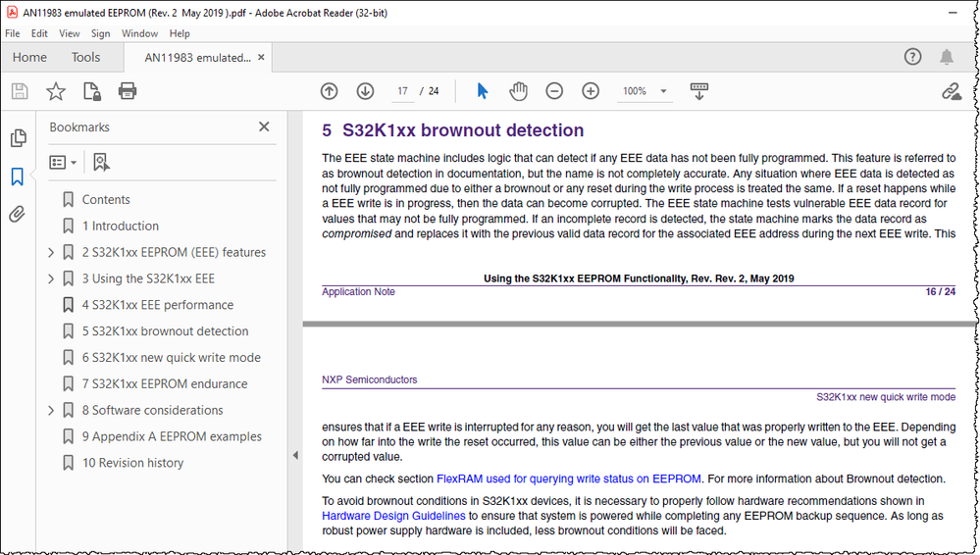Follow FlexRAM used for querying write status link
This screenshot has width=980, height=555.
(568, 479)
